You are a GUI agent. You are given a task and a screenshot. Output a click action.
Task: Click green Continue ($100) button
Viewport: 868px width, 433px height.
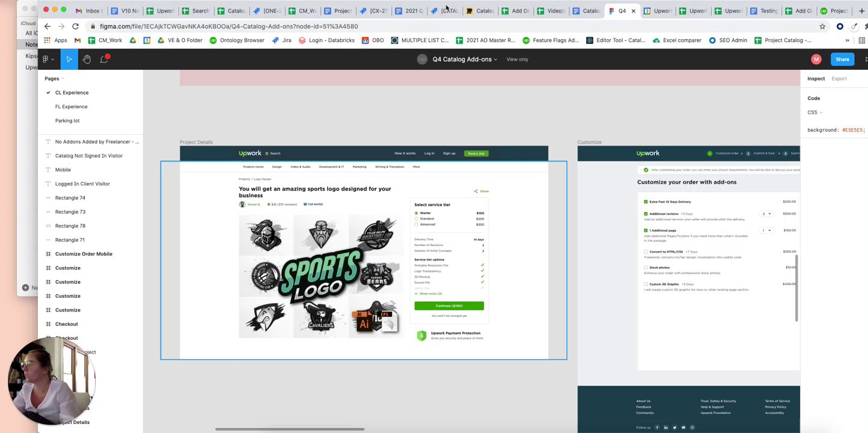click(x=449, y=306)
